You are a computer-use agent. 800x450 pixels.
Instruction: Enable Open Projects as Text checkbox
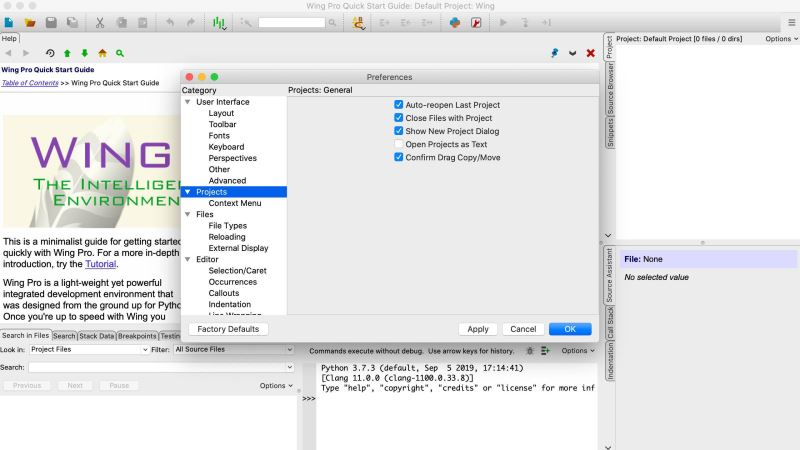coord(398,144)
